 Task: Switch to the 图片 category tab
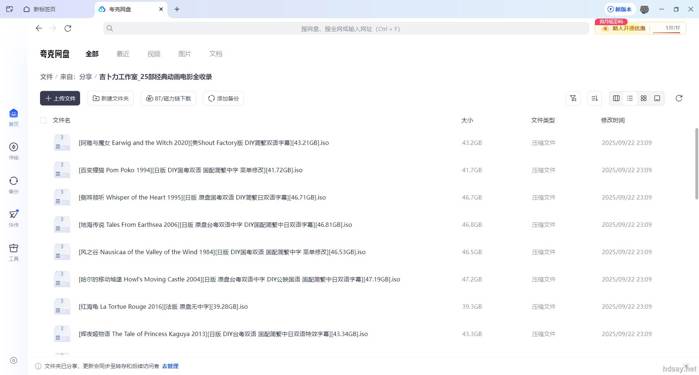click(184, 54)
